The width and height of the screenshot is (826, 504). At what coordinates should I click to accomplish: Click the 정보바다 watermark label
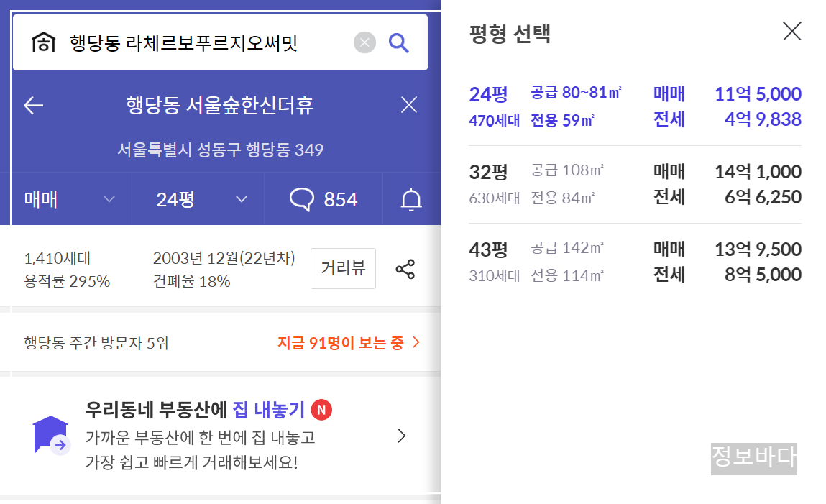[754, 459]
